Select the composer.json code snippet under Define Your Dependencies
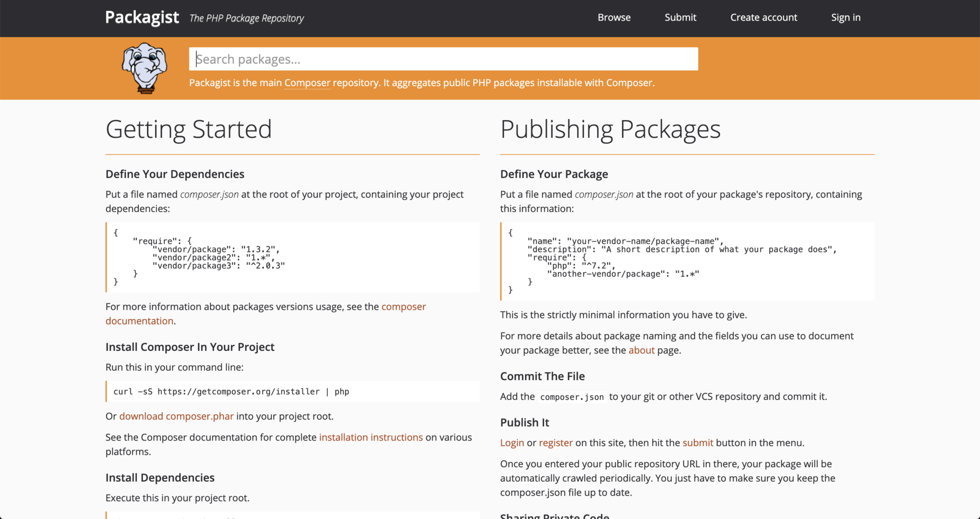The image size is (980, 519). tap(292, 257)
